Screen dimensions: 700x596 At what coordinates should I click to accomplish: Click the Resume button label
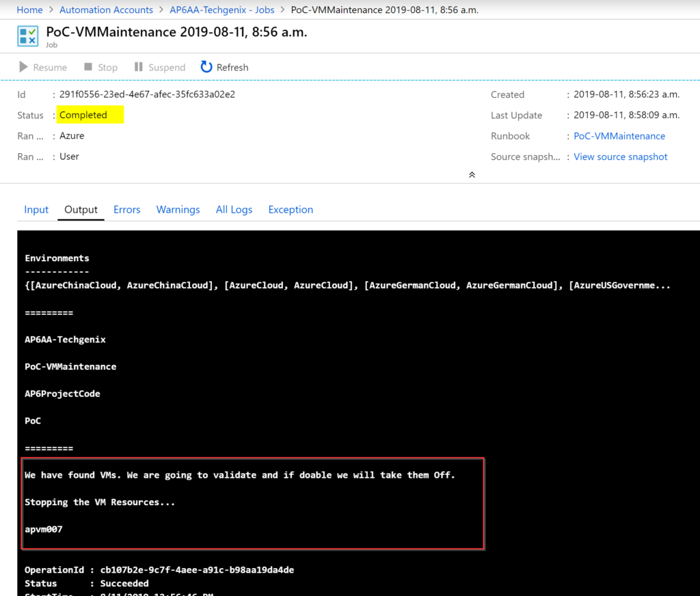50,68
